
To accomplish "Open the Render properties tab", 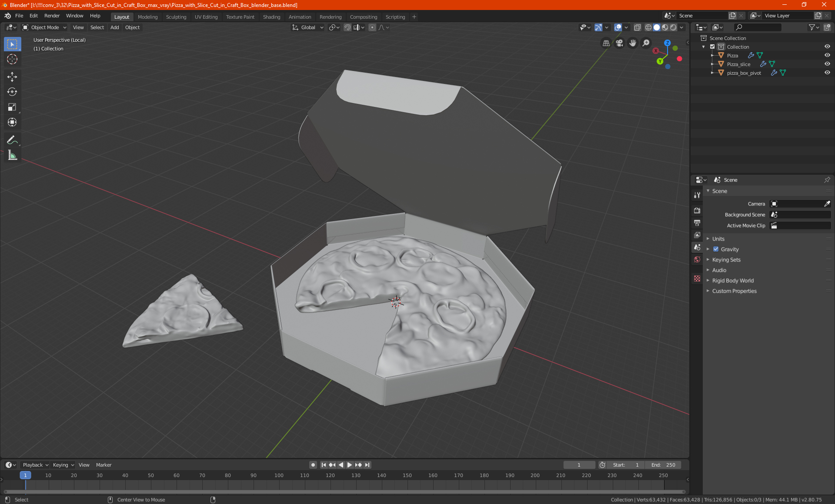I will 697,210.
